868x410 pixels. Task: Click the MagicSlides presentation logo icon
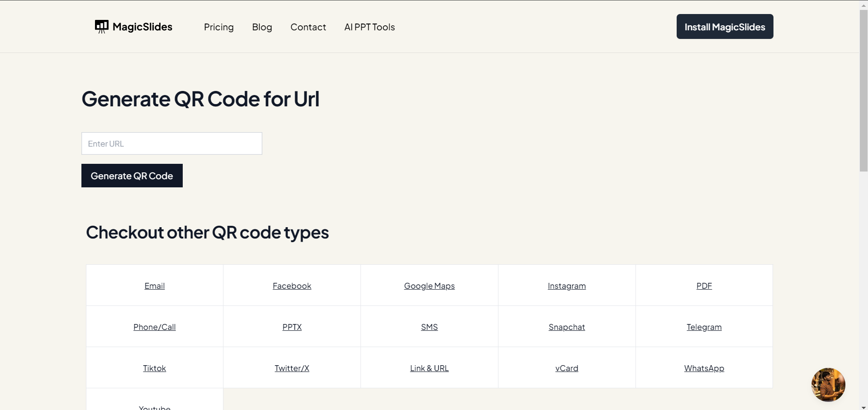102,27
